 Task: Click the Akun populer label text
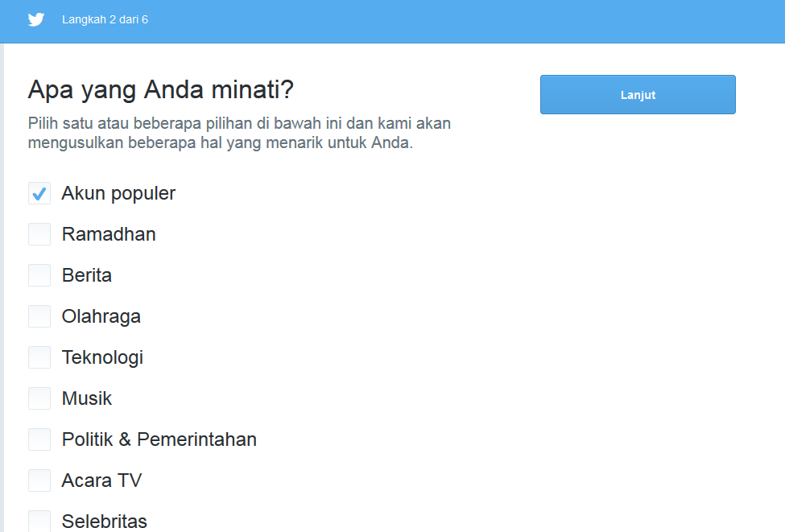118,193
